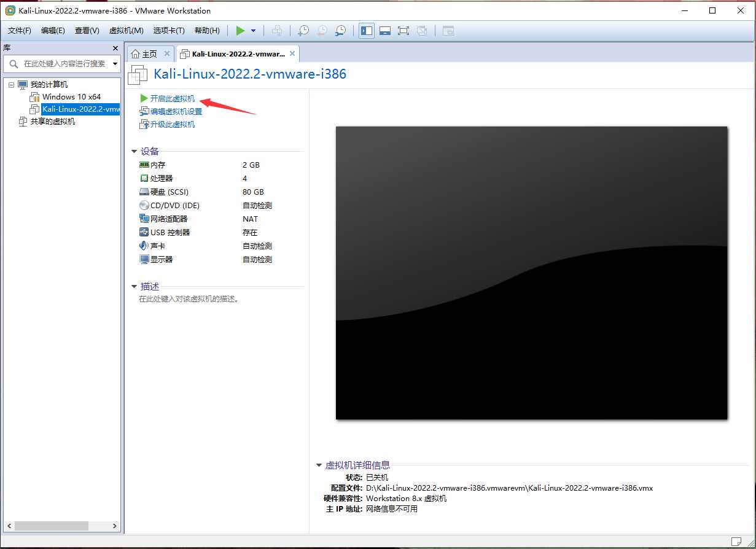Open the 虚拟机(M) menu
Image resolution: width=756 pixels, height=549 pixels.
126,31
